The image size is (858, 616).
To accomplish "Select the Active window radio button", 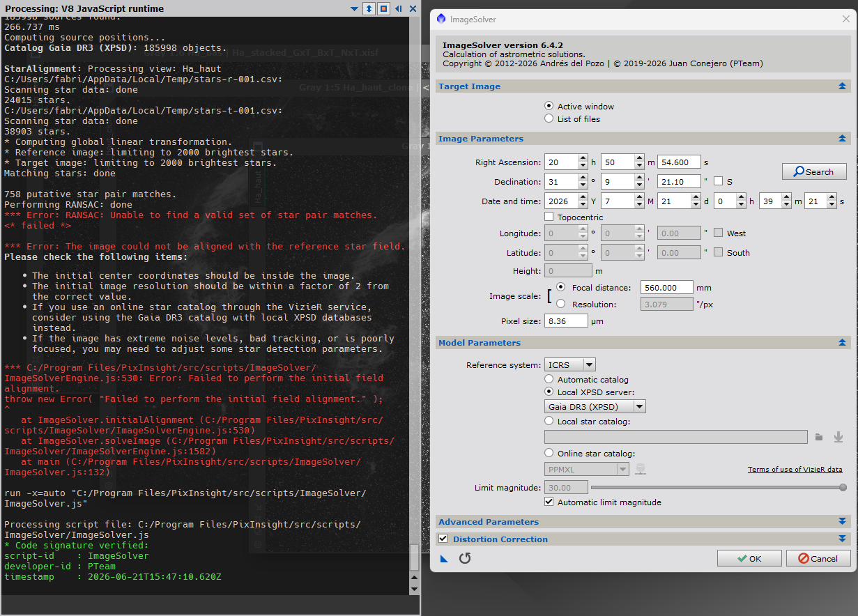I will tap(549, 107).
